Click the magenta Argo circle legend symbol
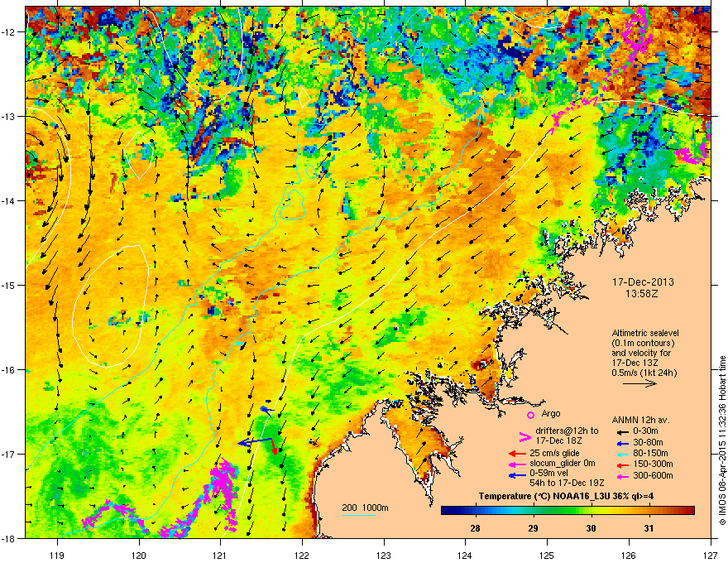Screen dimensions: 728x563 [x=530, y=415]
